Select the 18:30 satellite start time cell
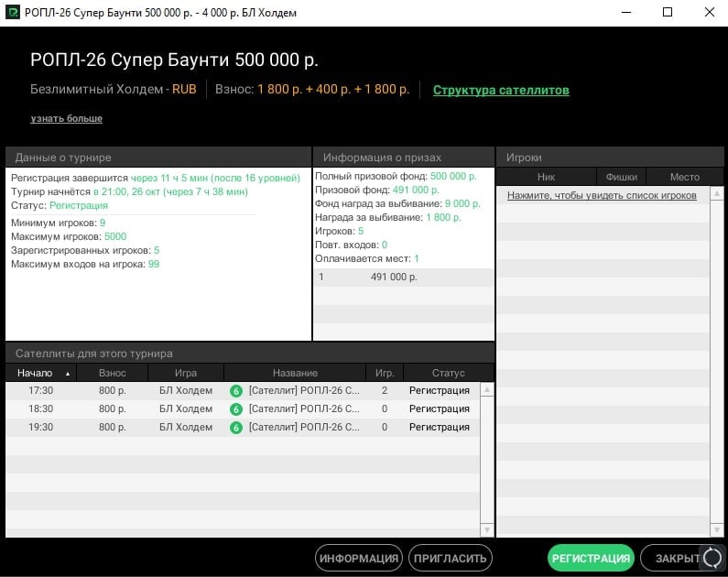The height and width of the screenshot is (577, 728). point(41,409)
